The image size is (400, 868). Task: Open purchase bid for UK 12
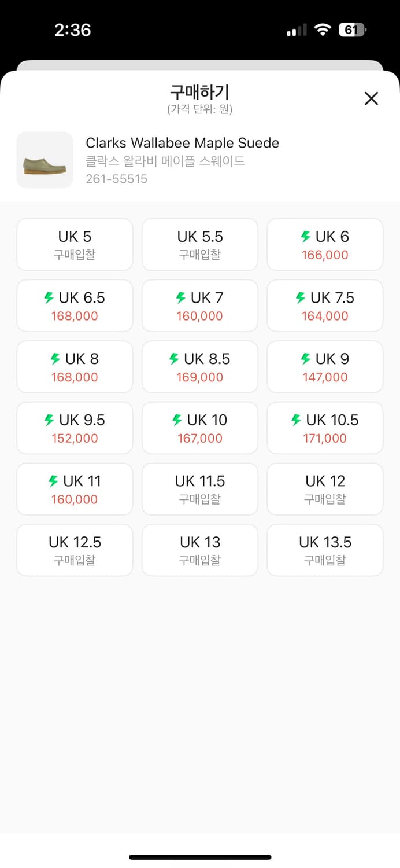[325, 490]
